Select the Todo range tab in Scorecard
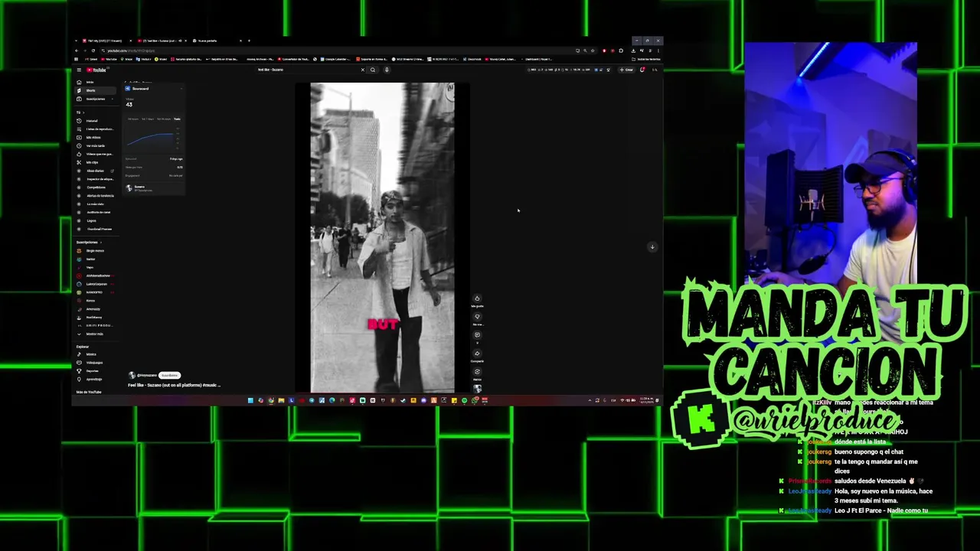 pyautogui.click(x=177, y=119)
